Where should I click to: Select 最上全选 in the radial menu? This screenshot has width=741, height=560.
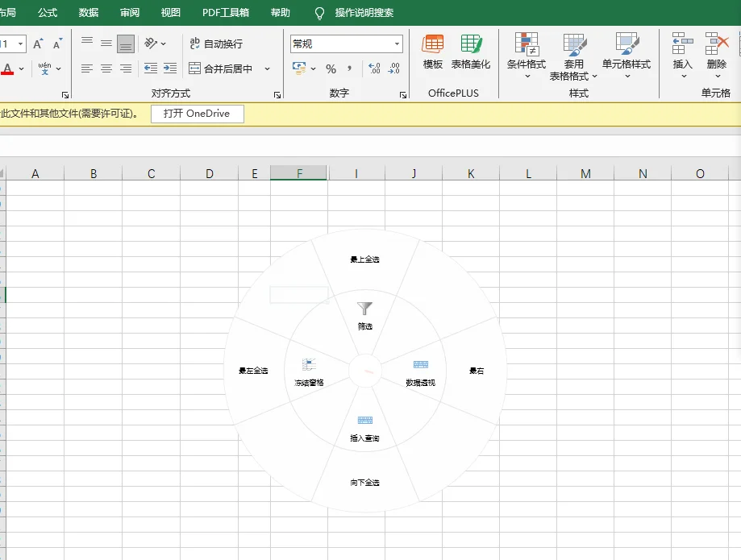tap(364, 259)
